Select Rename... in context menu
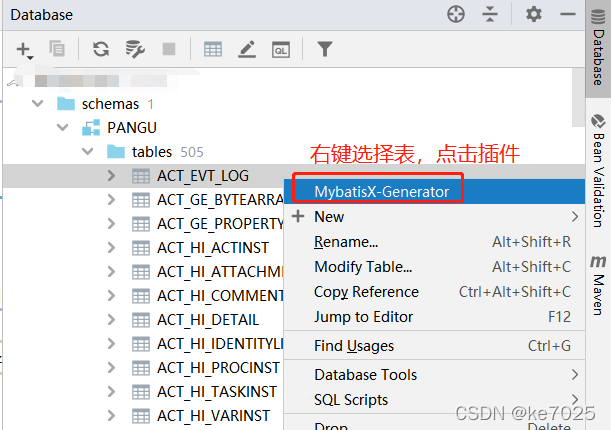The image size is (611, 430). pos(434,241)
